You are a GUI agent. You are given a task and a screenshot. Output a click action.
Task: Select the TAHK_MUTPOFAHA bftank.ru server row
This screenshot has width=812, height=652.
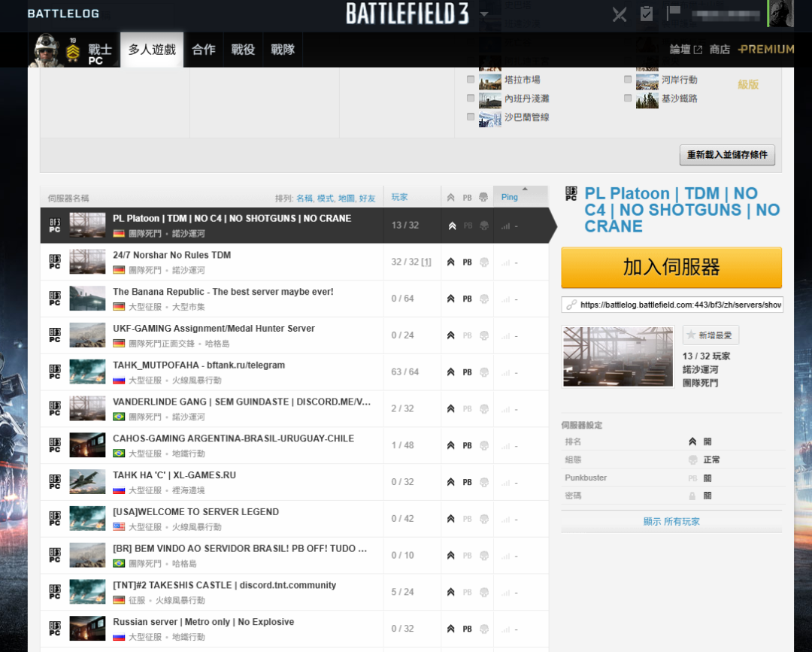(x=294, y=372)
